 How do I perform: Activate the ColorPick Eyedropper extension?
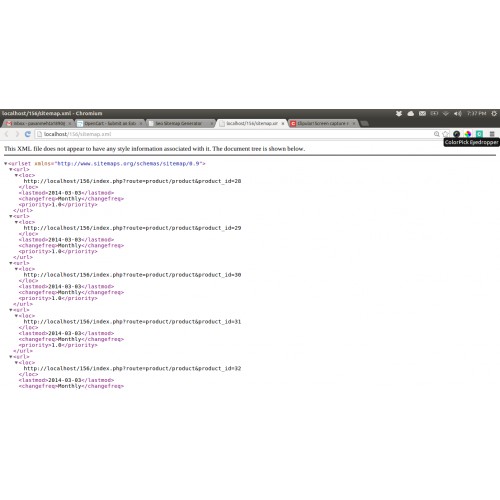point(468,134)
